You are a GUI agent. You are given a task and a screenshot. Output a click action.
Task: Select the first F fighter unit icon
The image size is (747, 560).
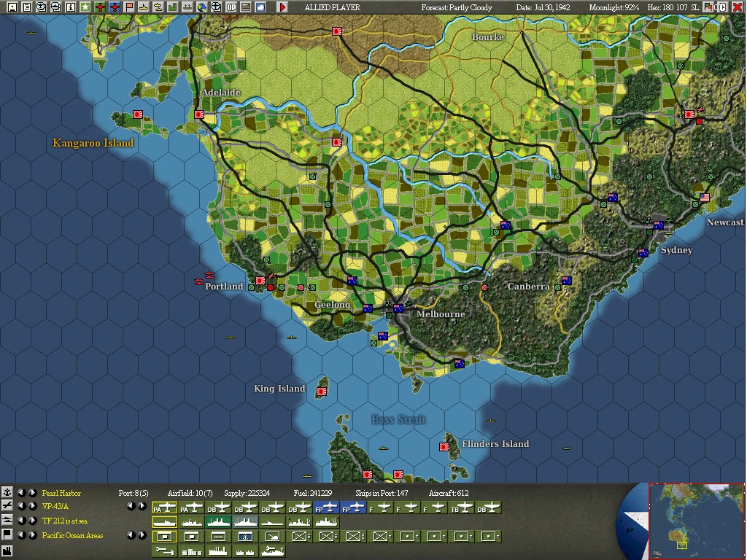click(x=380, y=507)
